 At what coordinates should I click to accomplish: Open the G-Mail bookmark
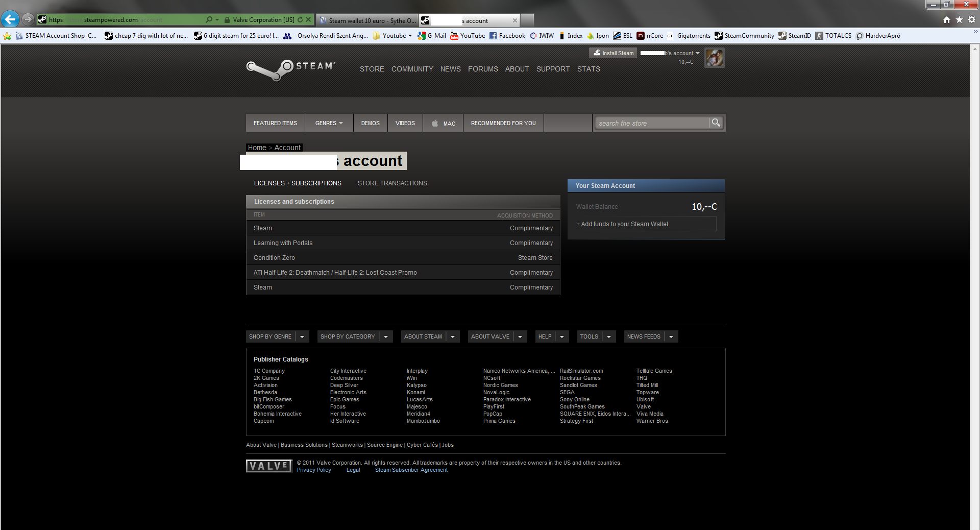pos(432,36)
